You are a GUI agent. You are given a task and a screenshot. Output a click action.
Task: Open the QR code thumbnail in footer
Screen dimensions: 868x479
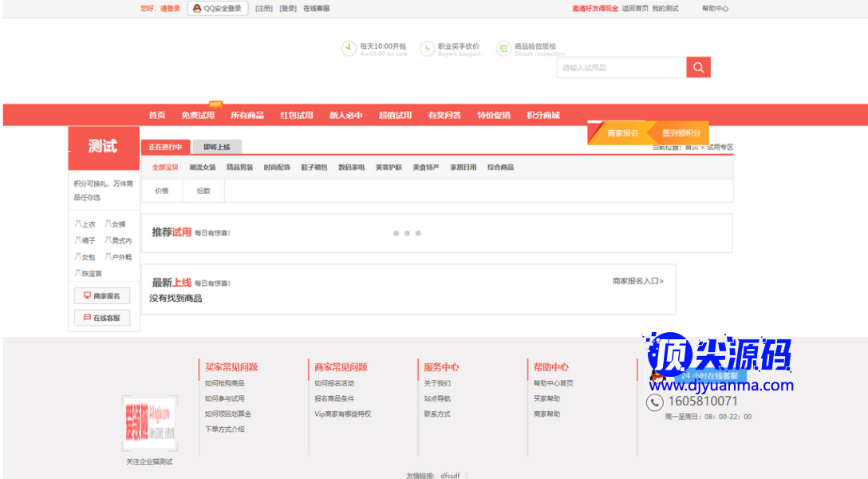(x=149, y=424)
